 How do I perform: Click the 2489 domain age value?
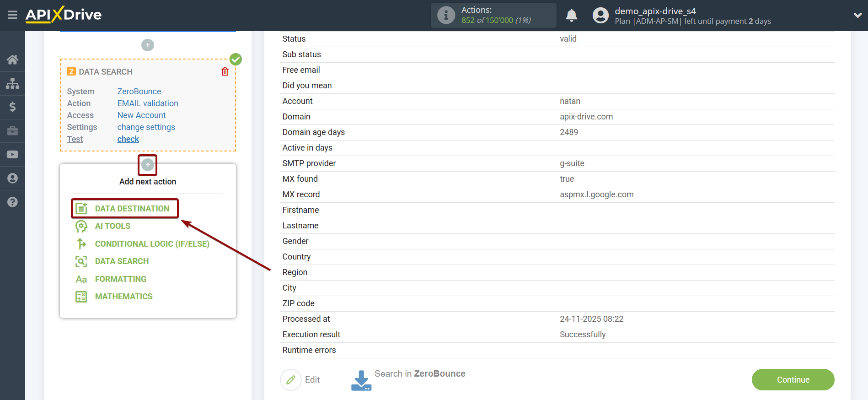[x=569, y=132]
